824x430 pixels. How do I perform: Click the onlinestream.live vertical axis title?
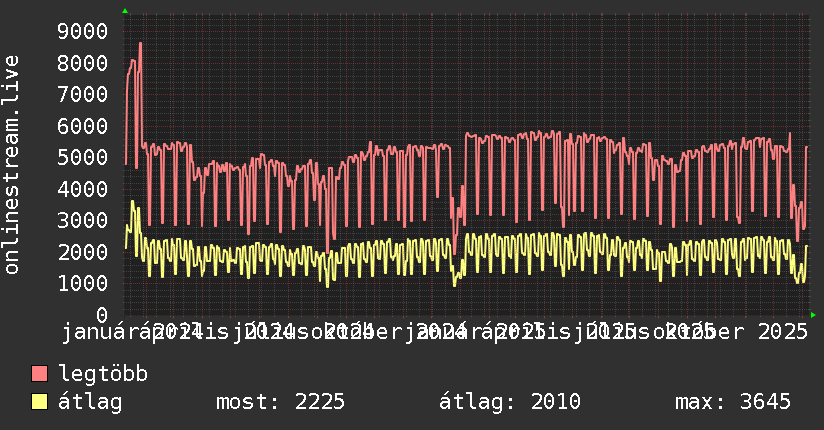pyautogui.click(x=11, y=165)
